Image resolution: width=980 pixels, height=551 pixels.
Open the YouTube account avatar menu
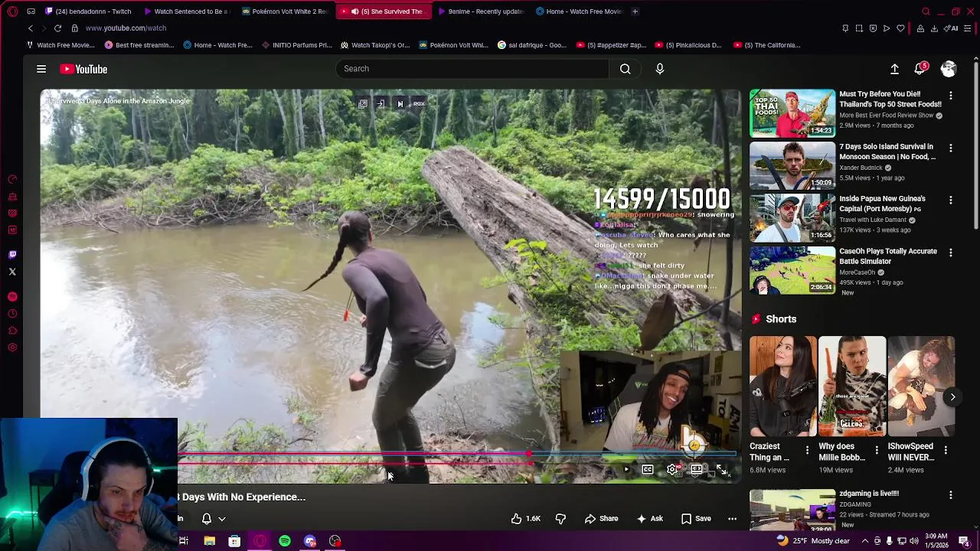949,69
